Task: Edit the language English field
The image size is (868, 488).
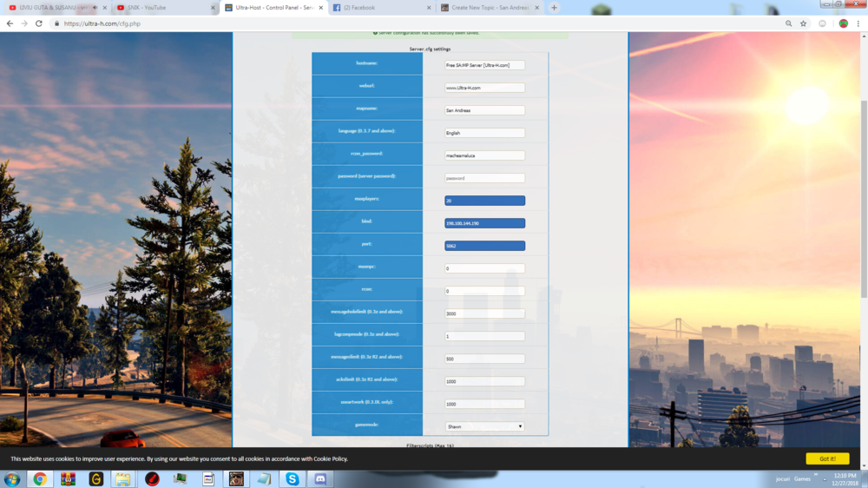Action: coord(484,133)
